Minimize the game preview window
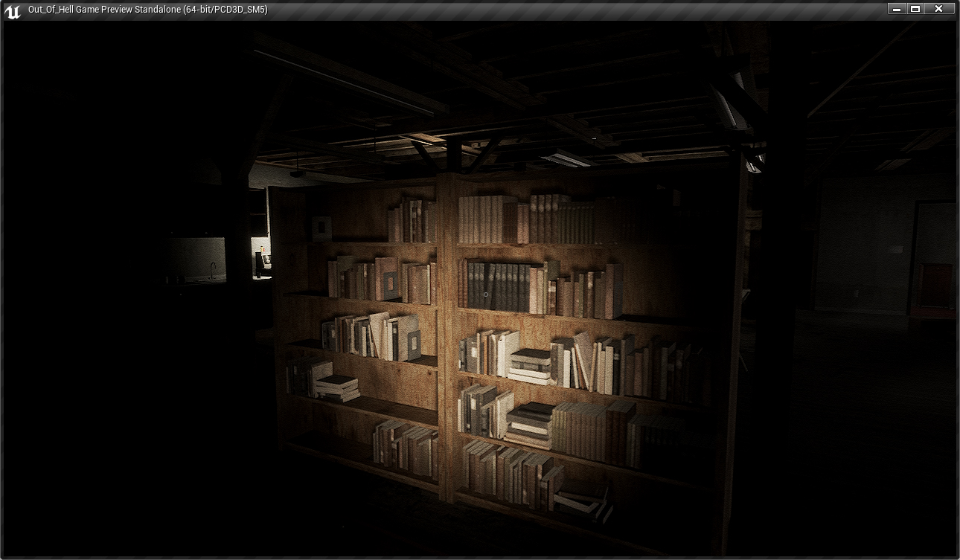This screenshot has width=960, height=560. [896, 9]
